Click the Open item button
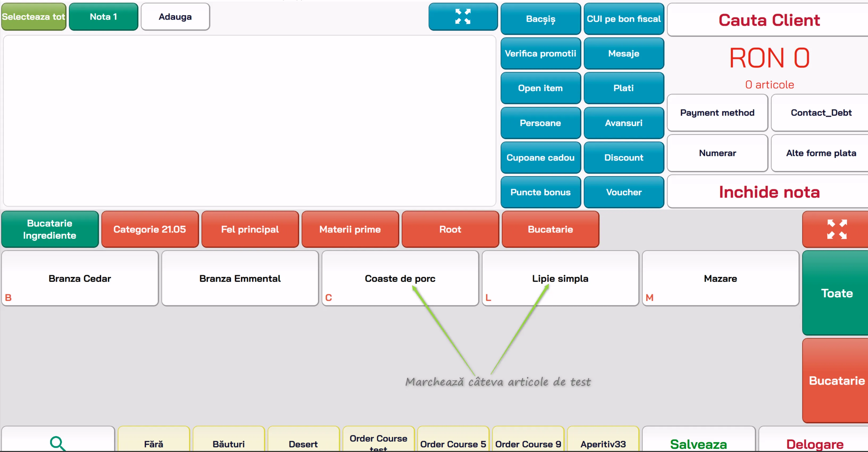Image resolution: width=868 pixels, height=452 pixels. [x=540, y=88]
